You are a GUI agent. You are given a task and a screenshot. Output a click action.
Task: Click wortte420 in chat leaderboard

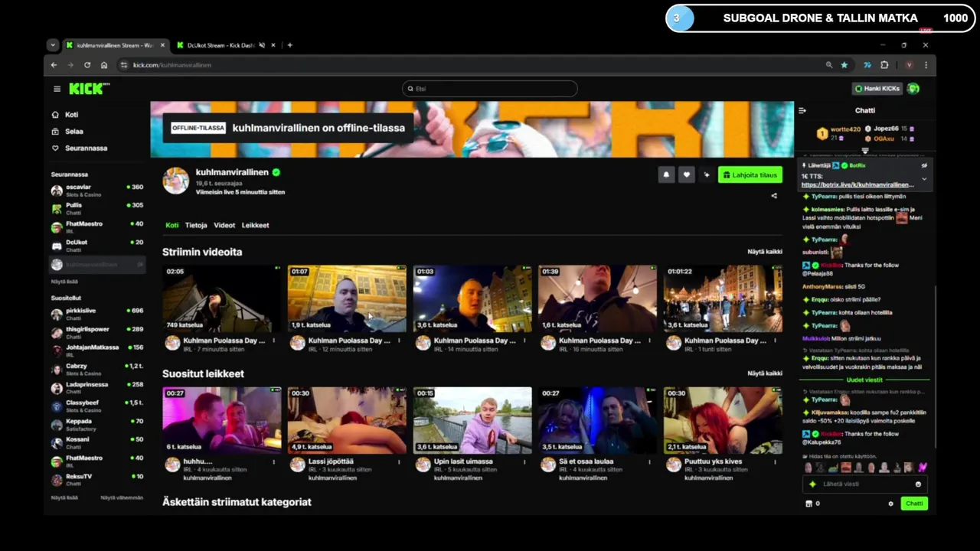(845, 129)
